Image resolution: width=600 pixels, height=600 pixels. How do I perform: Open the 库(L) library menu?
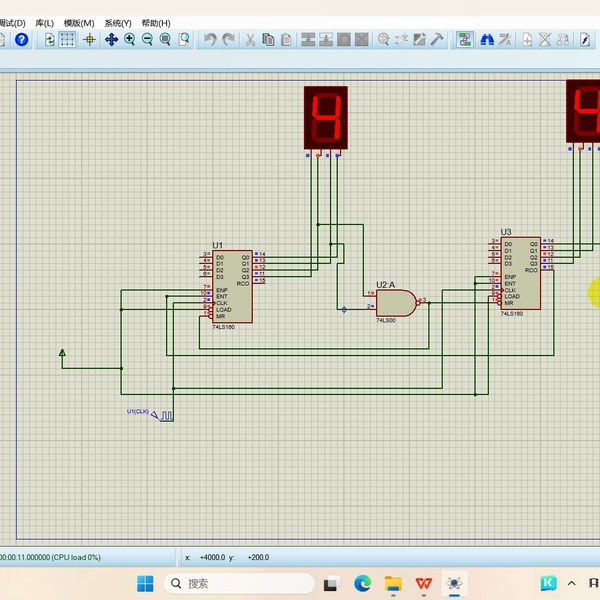44,22
